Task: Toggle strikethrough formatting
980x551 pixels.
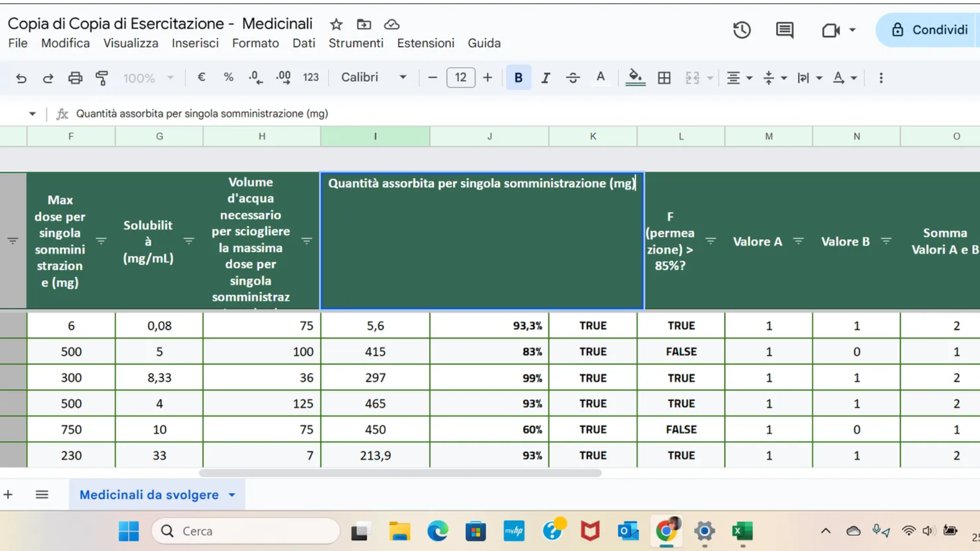Action: [x=573, y=78]
